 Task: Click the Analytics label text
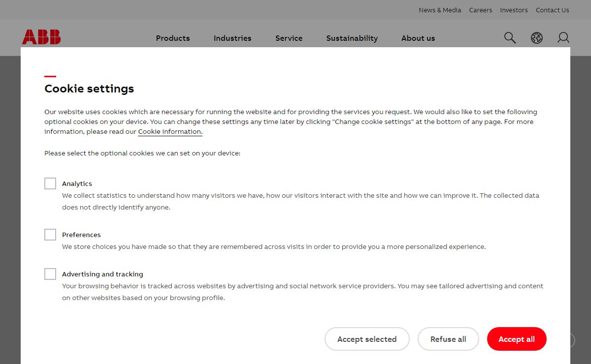pos(77,183)
